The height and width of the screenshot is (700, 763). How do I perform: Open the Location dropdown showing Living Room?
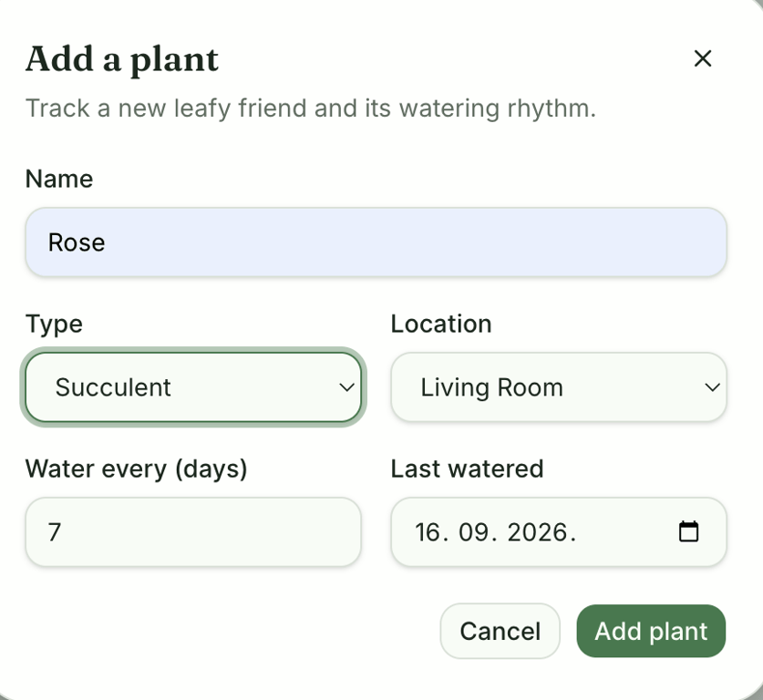tap(559, 387)
